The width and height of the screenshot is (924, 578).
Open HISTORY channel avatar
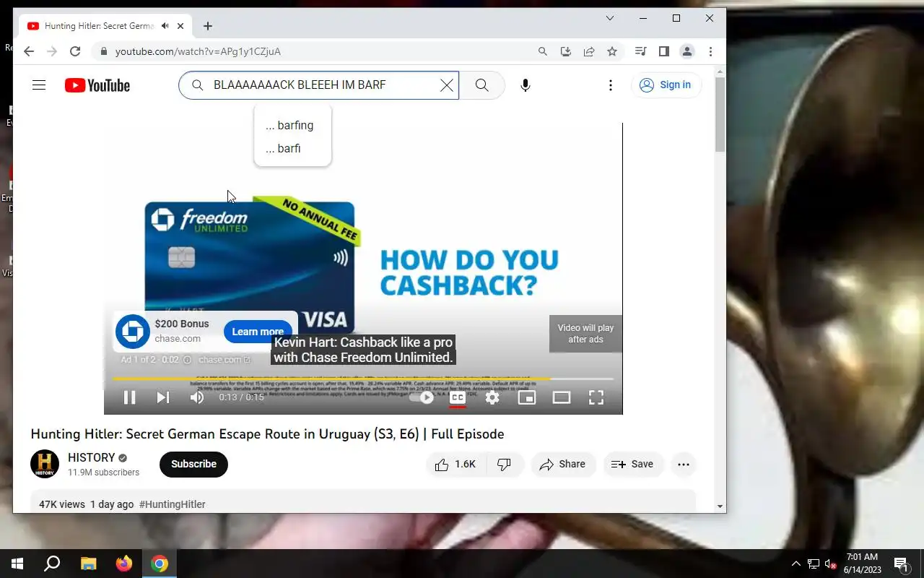click(x=45, y=464)
